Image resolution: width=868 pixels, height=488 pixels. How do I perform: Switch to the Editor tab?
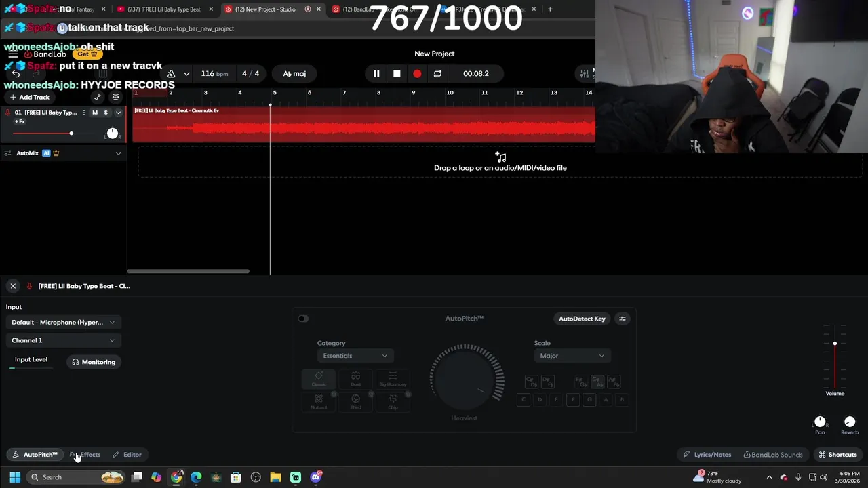pyautogui.click(x=127, y=455)
